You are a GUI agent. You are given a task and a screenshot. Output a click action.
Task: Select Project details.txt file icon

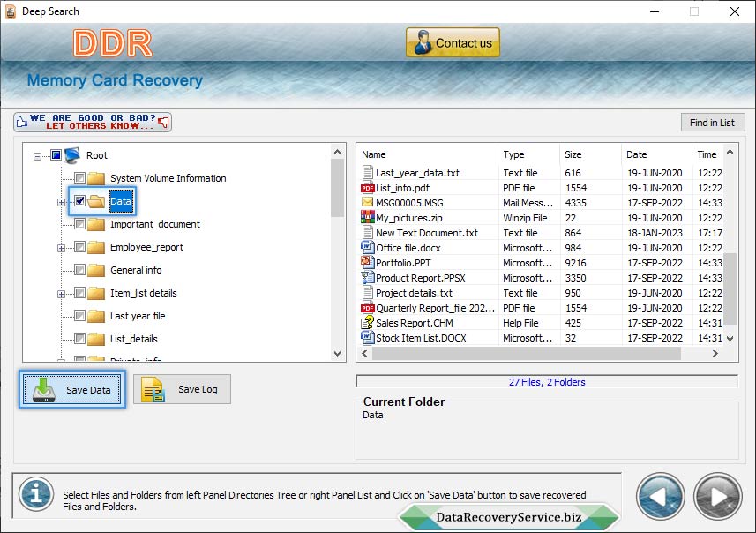[367, 292]
